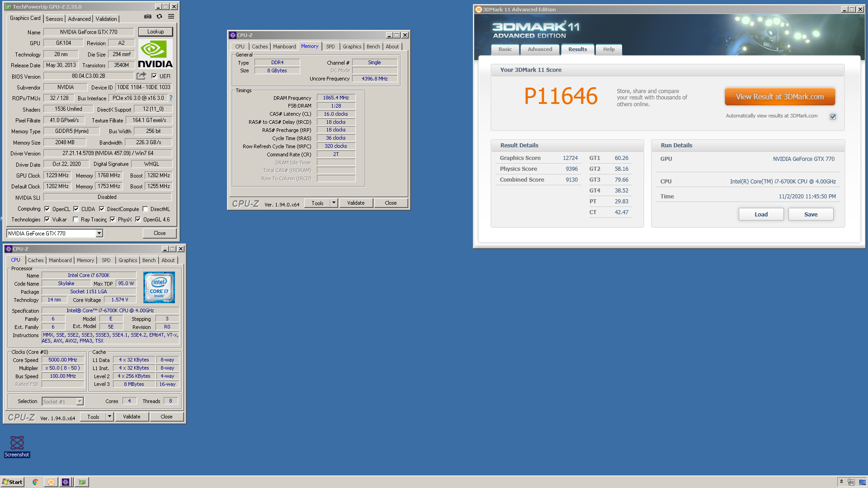Image resolution: width=868 pixels, height=488 pixels.
Task: Show hidden tray icons chevron
Action: click(x=841, y=482)
